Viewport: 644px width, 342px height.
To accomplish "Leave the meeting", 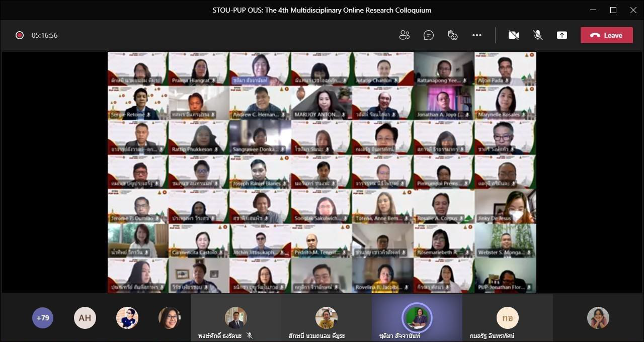I will tap(607, 35).
